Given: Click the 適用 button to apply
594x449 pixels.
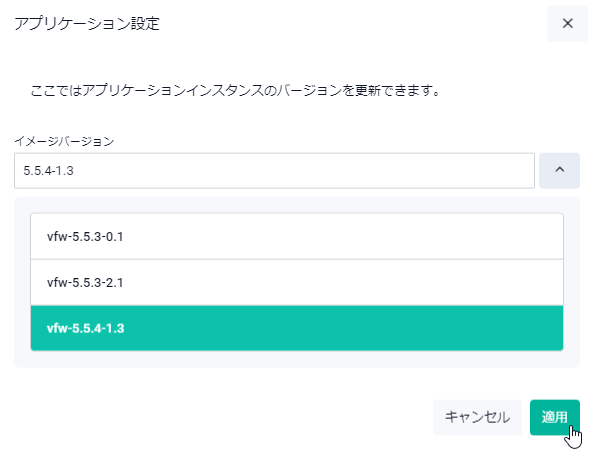Looking at the screenshot, I should [555, 417].
